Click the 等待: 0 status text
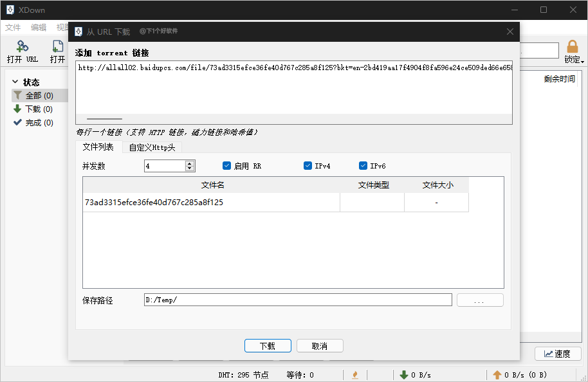 click(300, 375)
